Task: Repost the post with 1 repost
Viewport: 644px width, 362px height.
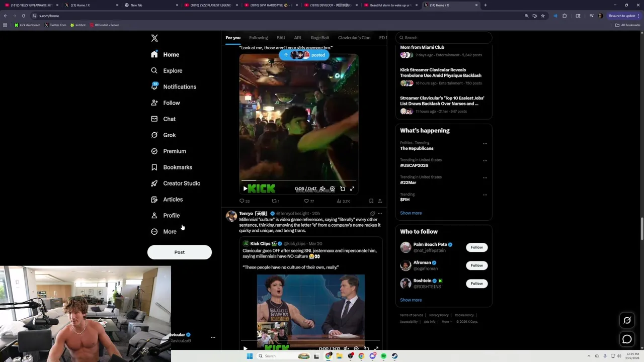Action: (x=276, y=201)
